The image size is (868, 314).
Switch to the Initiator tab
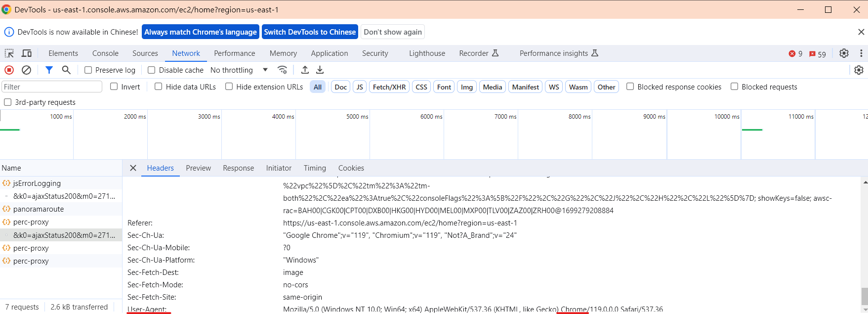(279, 168)
